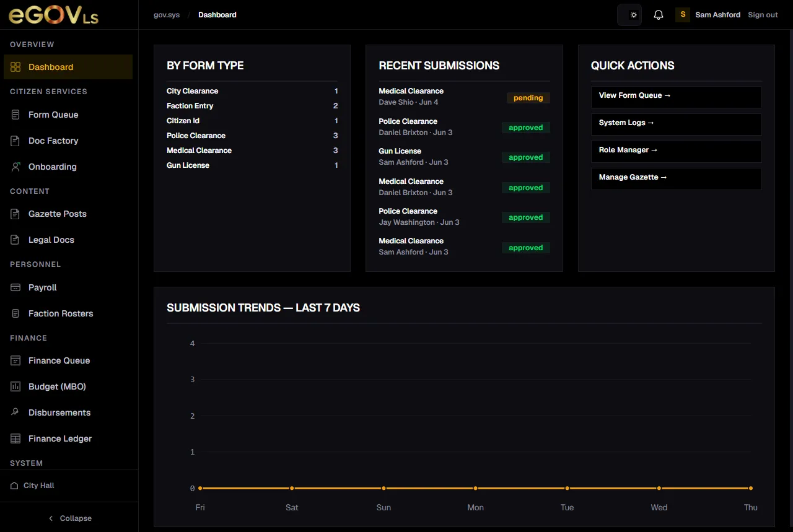Select Onboarding in Citizen Services
Viewport: 793px width, 532px height.
coord(68,167)
